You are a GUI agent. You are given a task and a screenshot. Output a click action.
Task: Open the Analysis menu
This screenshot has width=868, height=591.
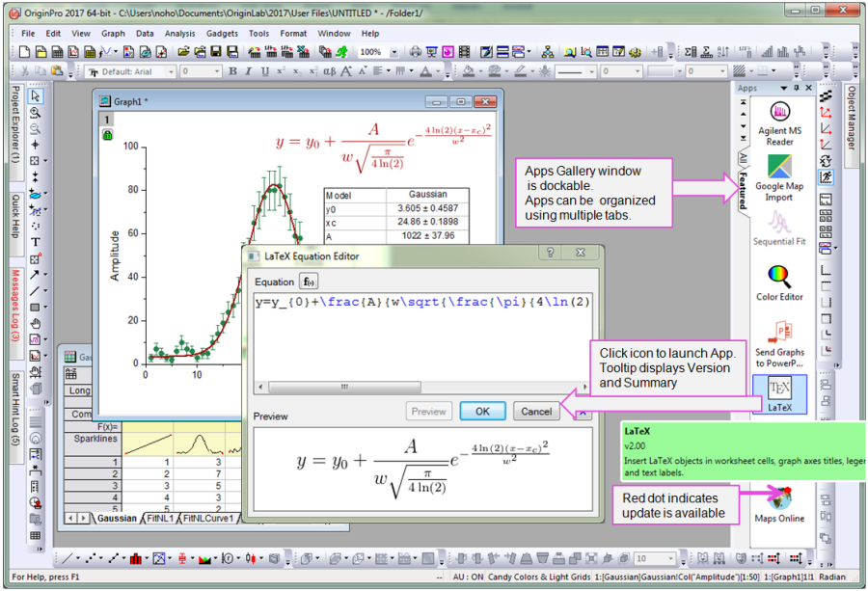tap(180, 33)
